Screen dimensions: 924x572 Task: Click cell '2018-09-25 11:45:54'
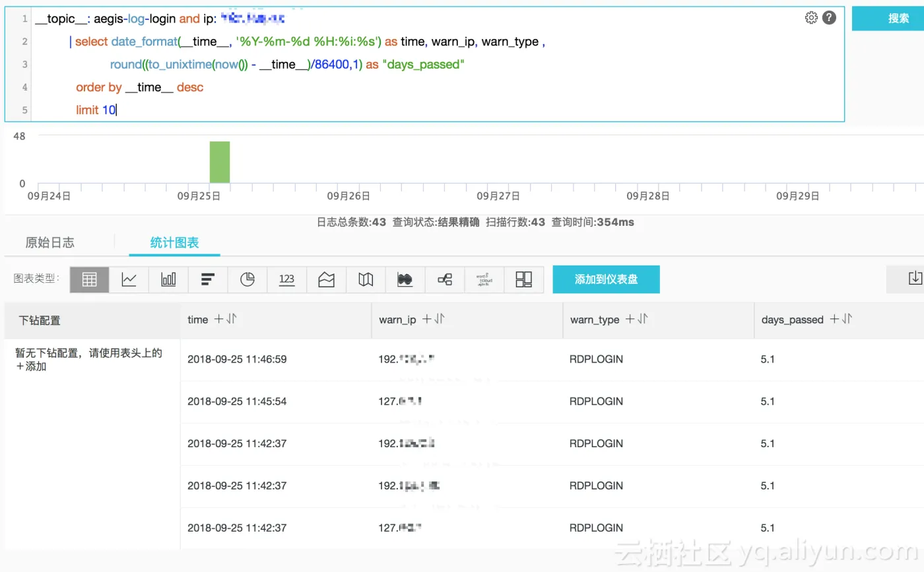tap(237, 402)
